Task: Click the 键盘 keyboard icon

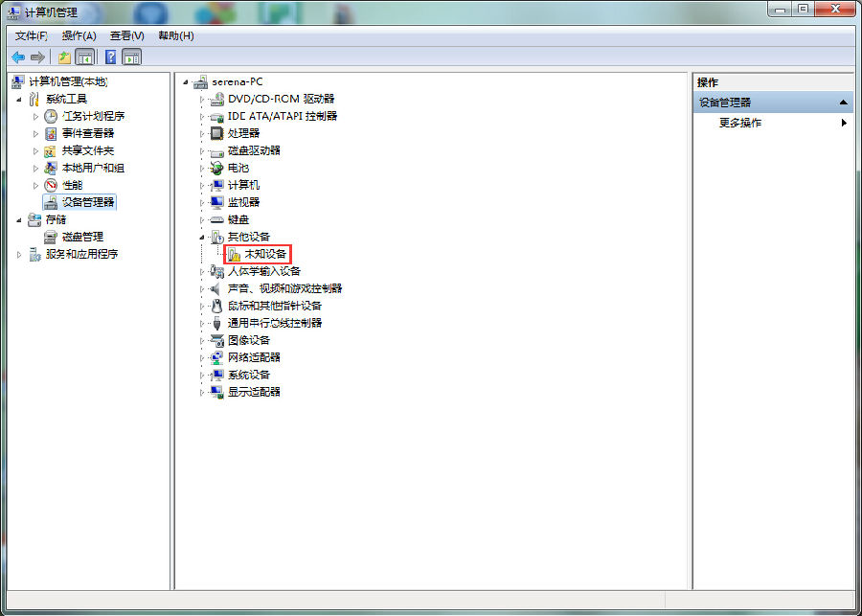Action: tap(217, 219)
